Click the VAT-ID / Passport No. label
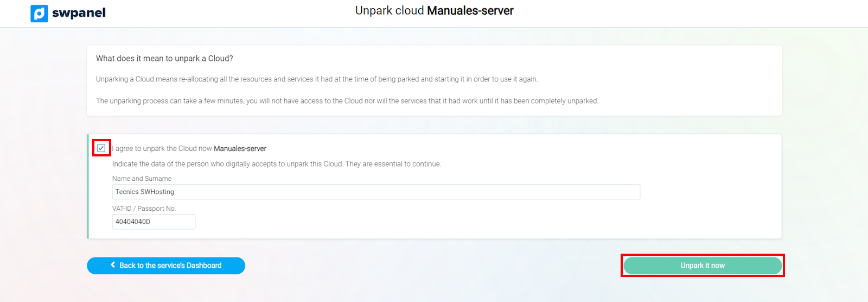This screenshot has width=868, height=302. point(144,209)
